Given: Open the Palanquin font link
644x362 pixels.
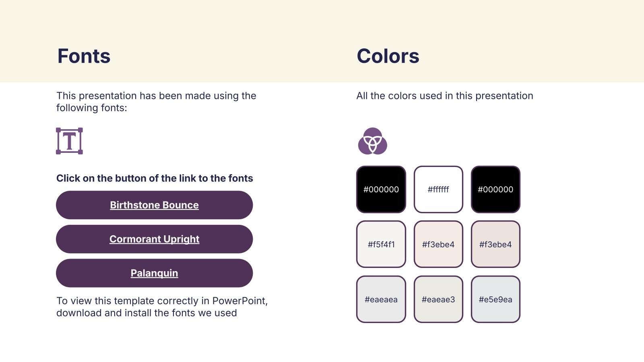Looking at the screenshot, I should 154,273.
